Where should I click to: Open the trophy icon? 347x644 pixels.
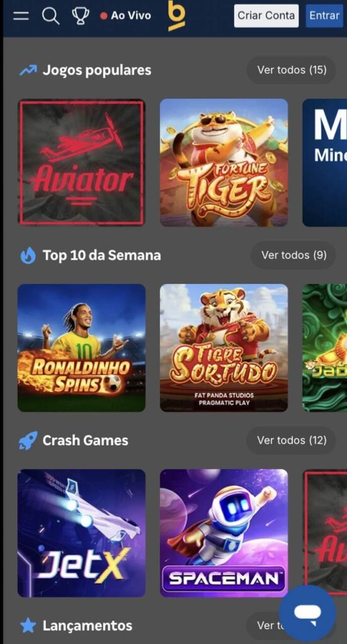[80, 16]
